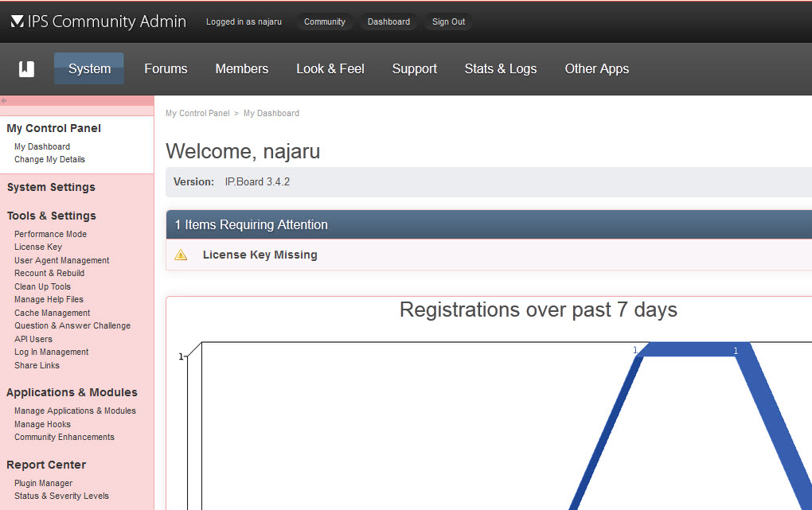Click the bookmark icon in navigation bar
Viewport: 812px width, 510px height.
26,68
